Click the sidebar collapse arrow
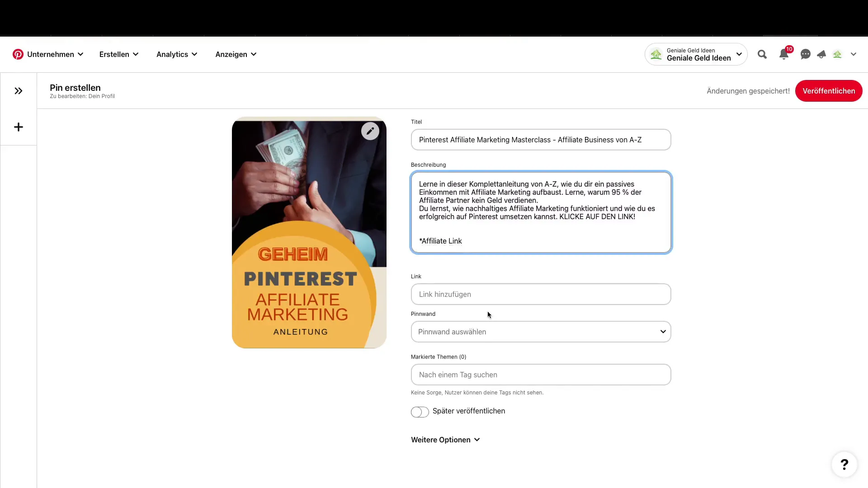This screenshot has height=488, width=868. [19, 90]
